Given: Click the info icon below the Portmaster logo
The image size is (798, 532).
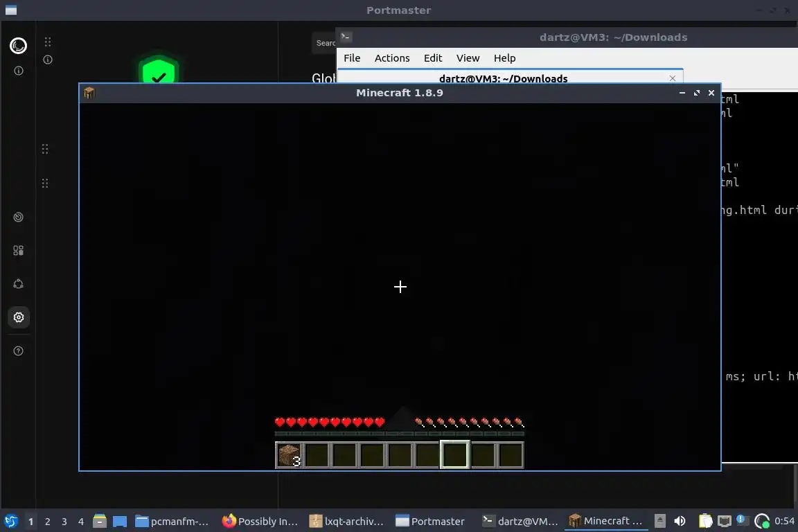Looking at the screenshot, I should point(19,71).
